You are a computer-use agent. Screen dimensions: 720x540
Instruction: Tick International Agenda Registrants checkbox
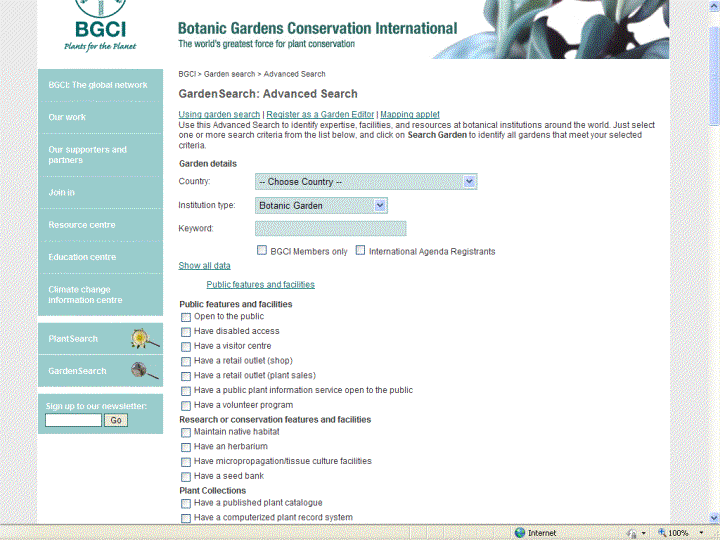point(360,250)
